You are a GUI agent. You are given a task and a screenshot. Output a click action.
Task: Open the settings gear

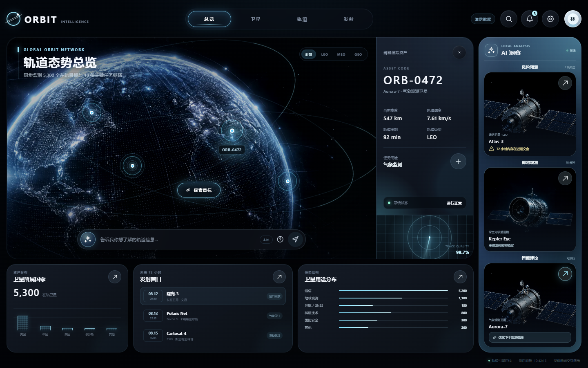[550, 19]
